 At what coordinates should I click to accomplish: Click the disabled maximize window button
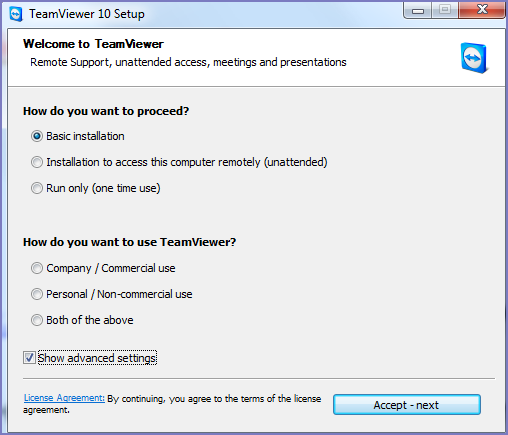point(445,10)
